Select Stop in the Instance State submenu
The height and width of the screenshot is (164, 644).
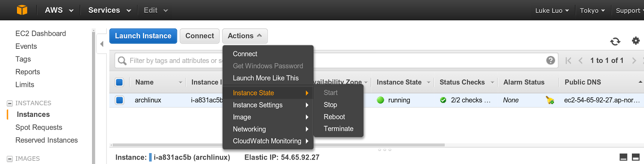point(330,105)
